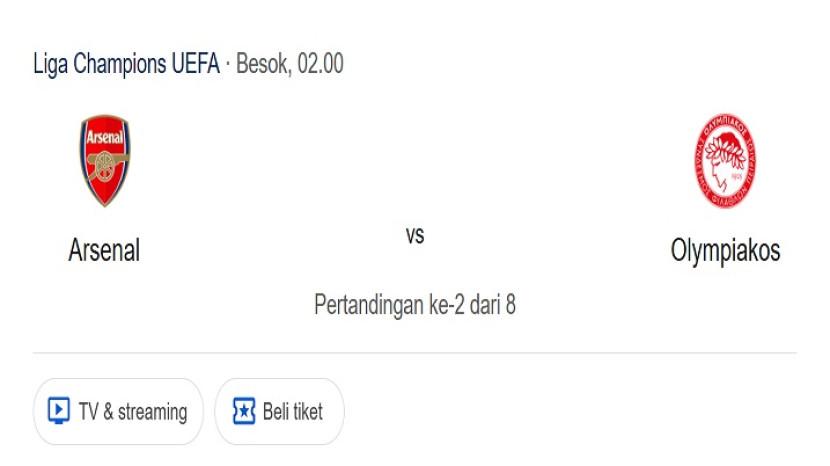830x466 pixels.
Task: Click the play icon in TV & streaming
Action: pos(59,411)
